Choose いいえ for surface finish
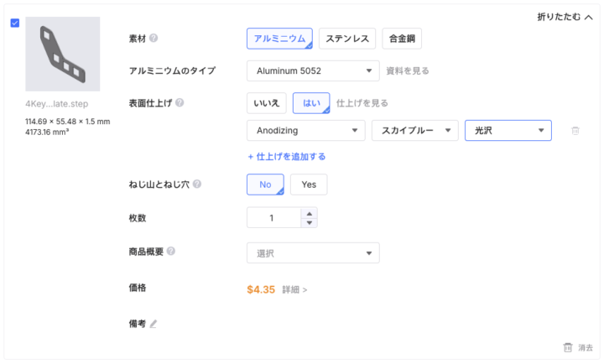Viewport: 604px width, 364px height. click(x=267, y=103)
